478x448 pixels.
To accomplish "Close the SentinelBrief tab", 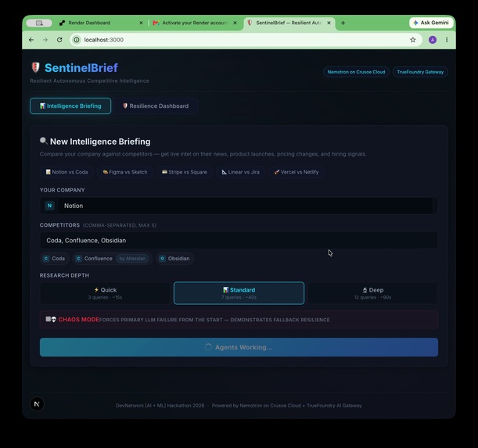I will pos(329,23).
